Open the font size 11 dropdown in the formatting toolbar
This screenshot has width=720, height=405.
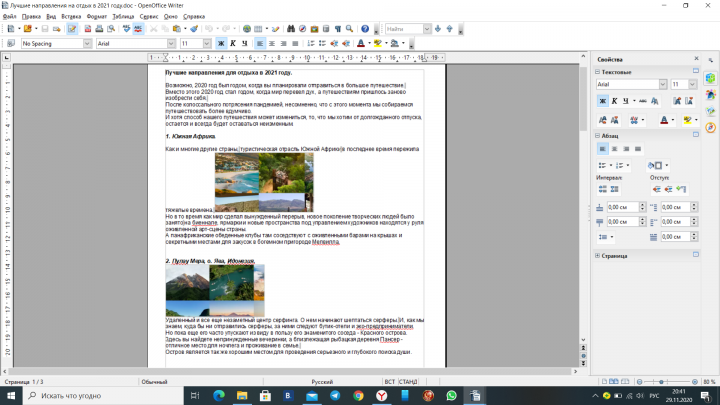coord(207,44)
